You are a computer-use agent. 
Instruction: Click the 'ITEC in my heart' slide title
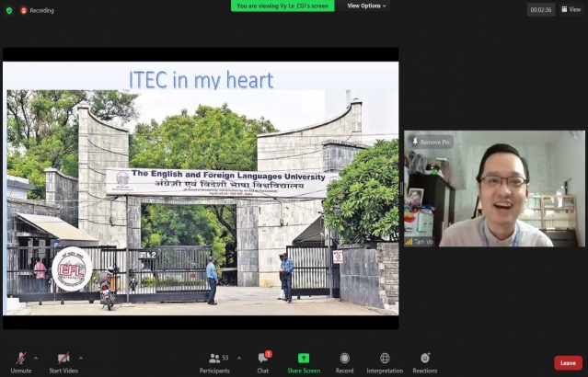point(201,80)
